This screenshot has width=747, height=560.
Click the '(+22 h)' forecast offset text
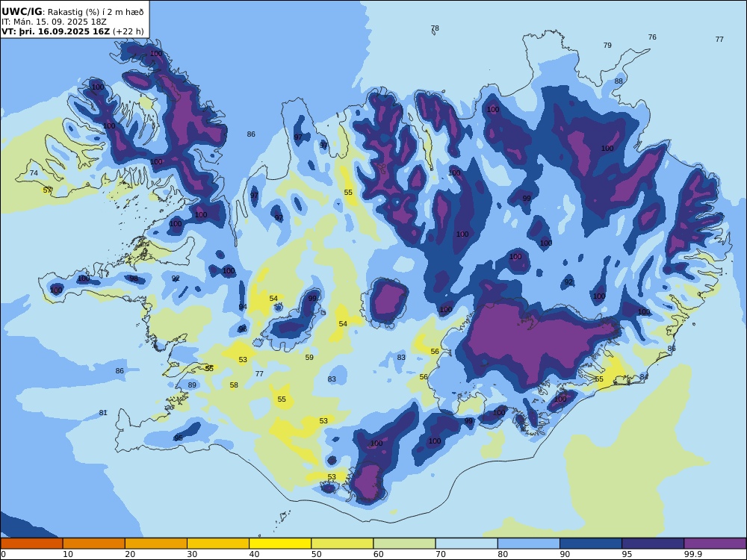pyautogui.click(x=128, y=31)
